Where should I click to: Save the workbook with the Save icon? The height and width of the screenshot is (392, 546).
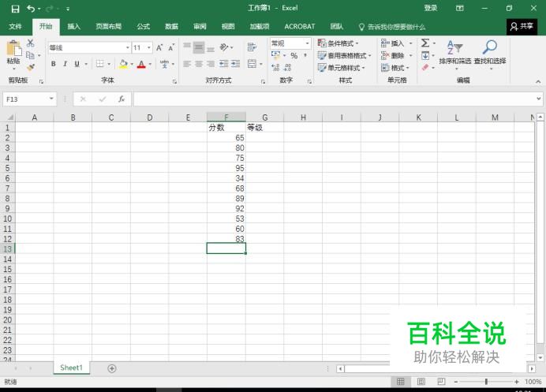(x=15, y=9)
